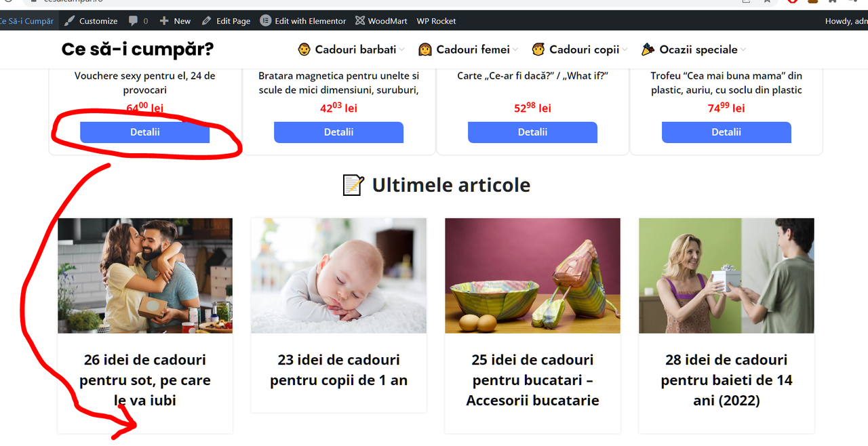868x446 pixels.
Task: Click Detalii under Vouchere sexy product
Action: point(144,132)
